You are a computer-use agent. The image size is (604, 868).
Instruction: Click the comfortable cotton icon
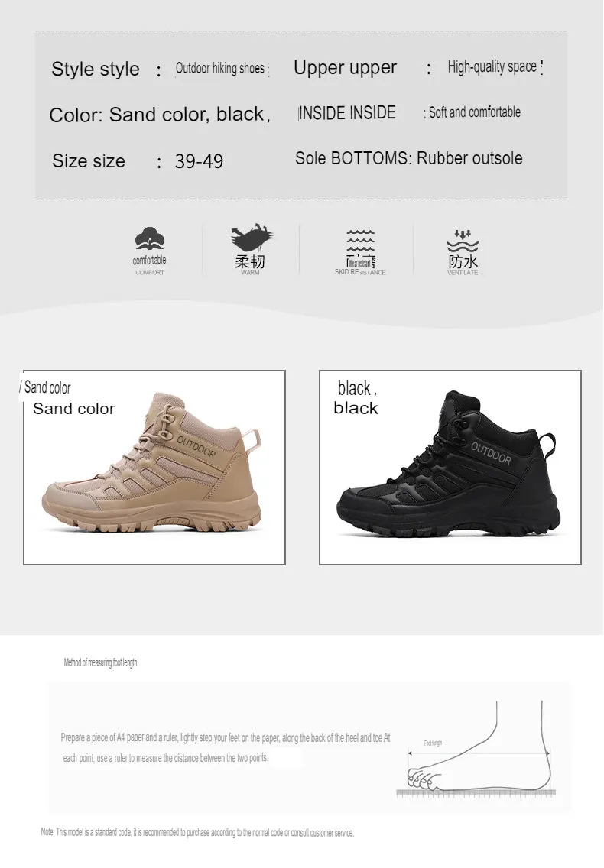[150, 239]
